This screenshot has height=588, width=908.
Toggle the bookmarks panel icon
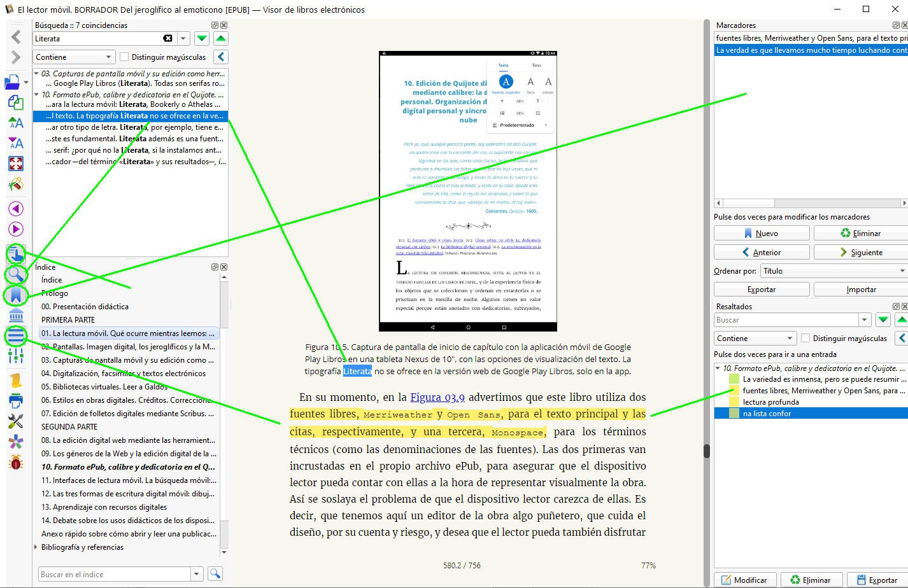pos(16,295)
